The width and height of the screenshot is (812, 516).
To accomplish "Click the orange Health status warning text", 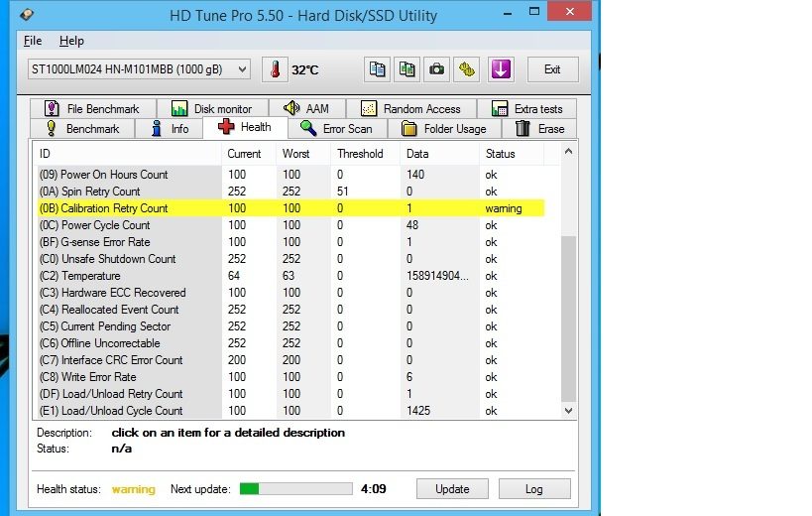I will pos(134,489).
